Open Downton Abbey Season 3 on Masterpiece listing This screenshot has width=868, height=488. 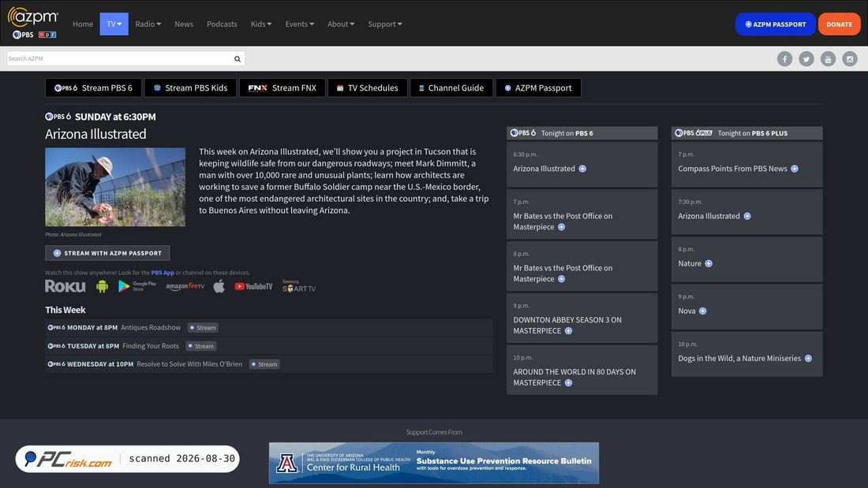567,326
